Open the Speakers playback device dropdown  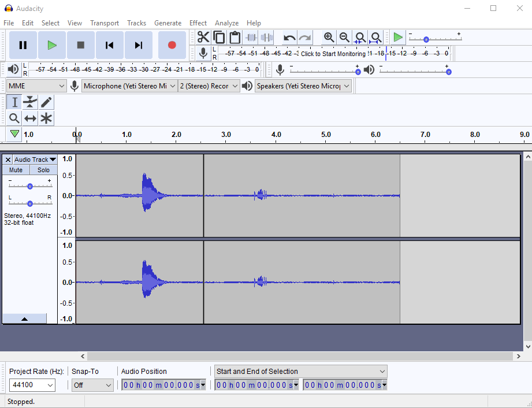point(303,86)
